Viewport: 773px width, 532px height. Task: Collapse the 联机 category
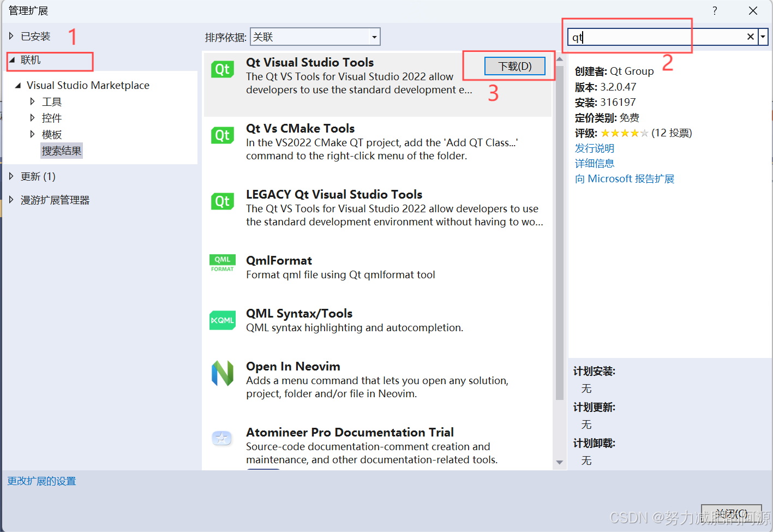tap(11, 60)
